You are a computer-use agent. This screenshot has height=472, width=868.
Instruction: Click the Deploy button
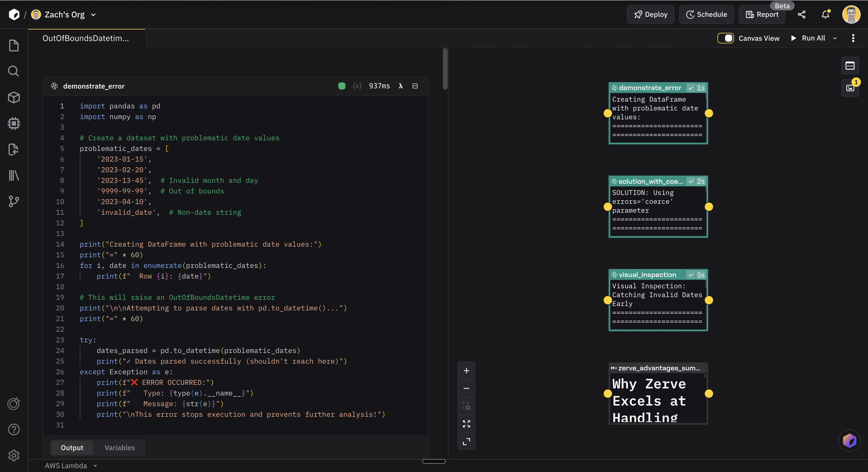point(650,14)
